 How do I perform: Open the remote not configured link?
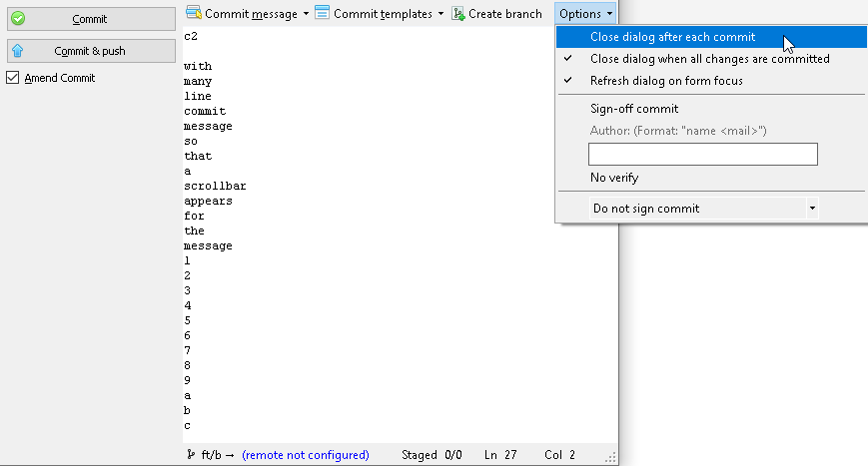point(306,455)
